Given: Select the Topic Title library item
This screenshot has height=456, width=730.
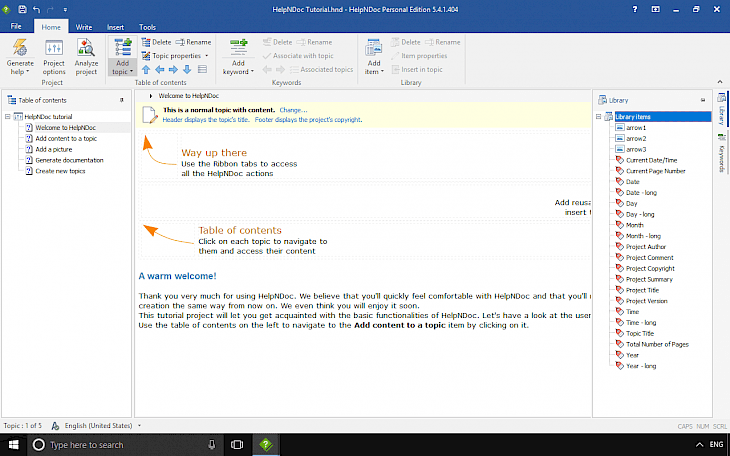Looking at the screenshot, I should tap(640, 333).
